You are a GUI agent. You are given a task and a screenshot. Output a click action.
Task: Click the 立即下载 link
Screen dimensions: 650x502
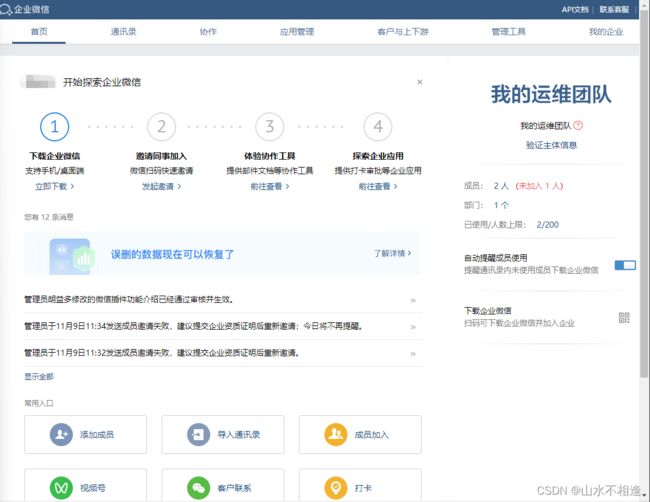click(55, 187)
